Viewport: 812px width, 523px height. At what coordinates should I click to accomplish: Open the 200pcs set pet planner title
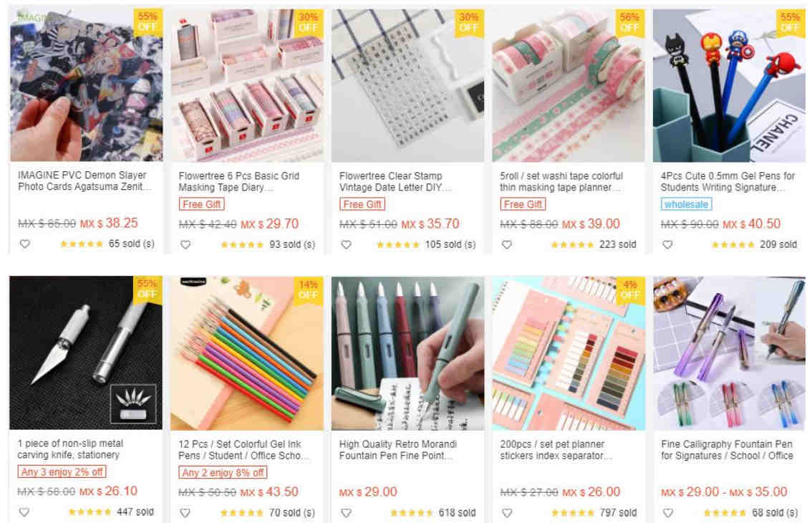tap(556, 450)
